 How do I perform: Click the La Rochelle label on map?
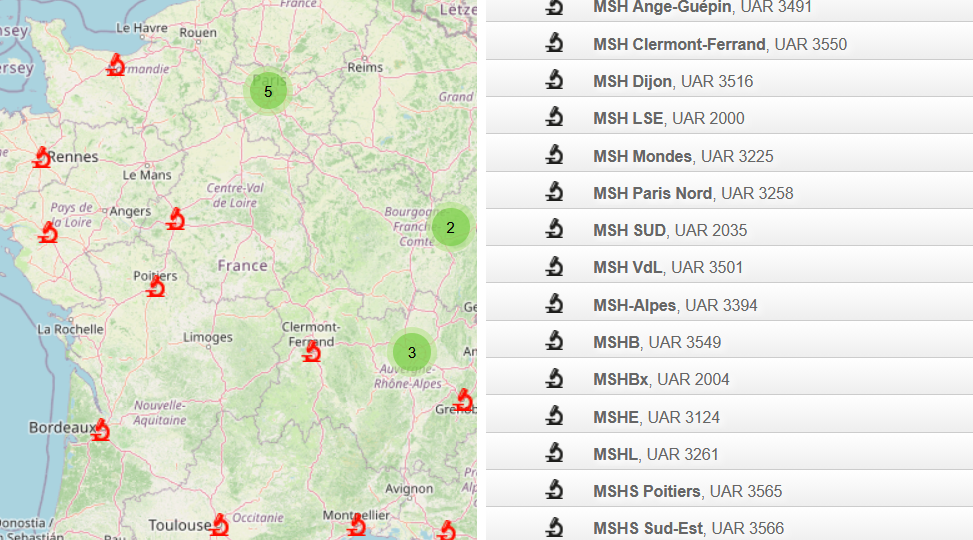pos(70,329)
